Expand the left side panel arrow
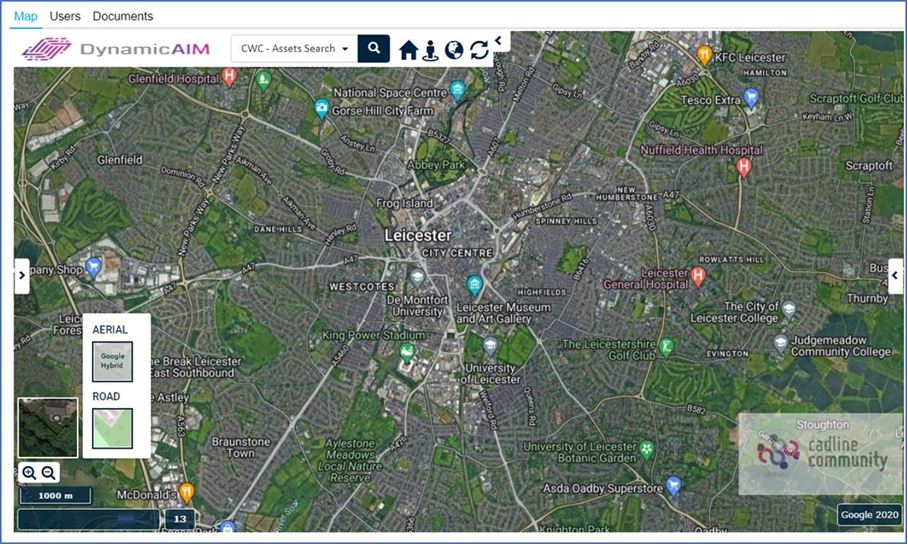908x546 pixels. point(22,276)
